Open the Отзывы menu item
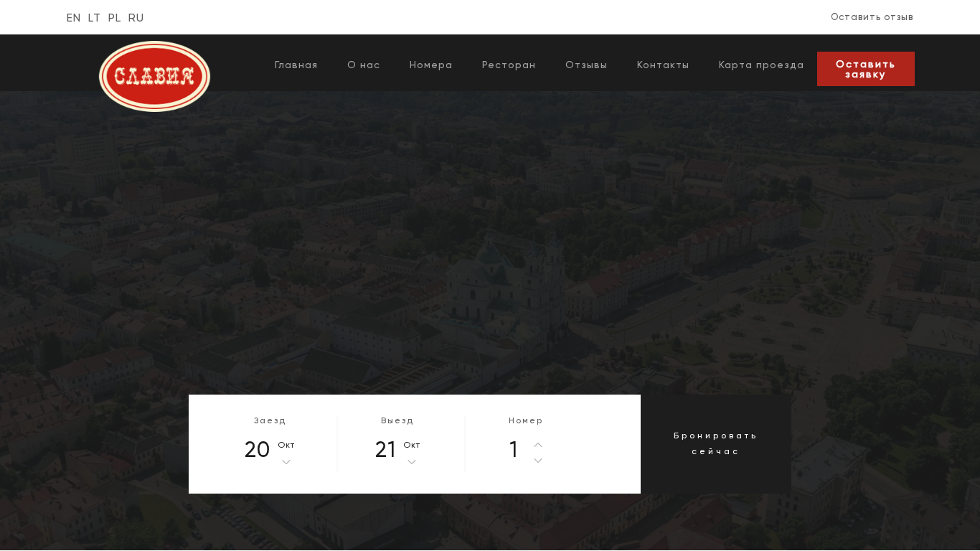Image resolution: width=980 pixels, height=551 pixels. pos(586,65)
